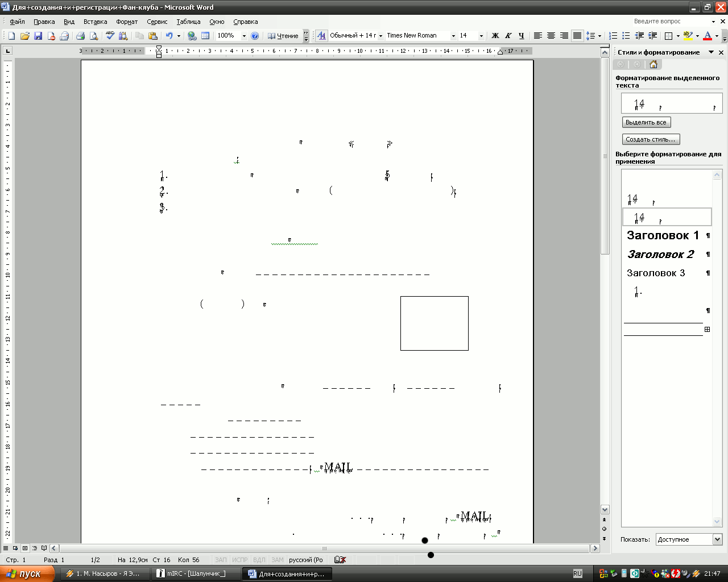
Task: Open the Styles and Formatting icon
Action: click(x=321, y=36)
